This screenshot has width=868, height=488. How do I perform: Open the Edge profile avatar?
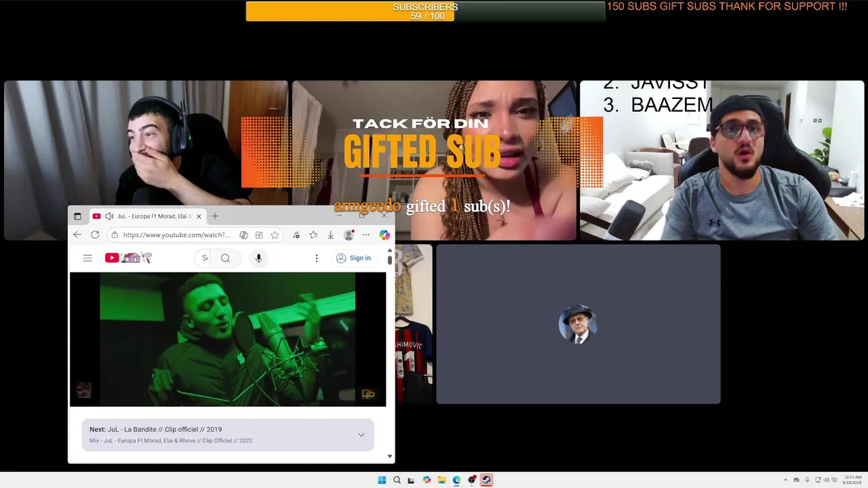point(349,235)
